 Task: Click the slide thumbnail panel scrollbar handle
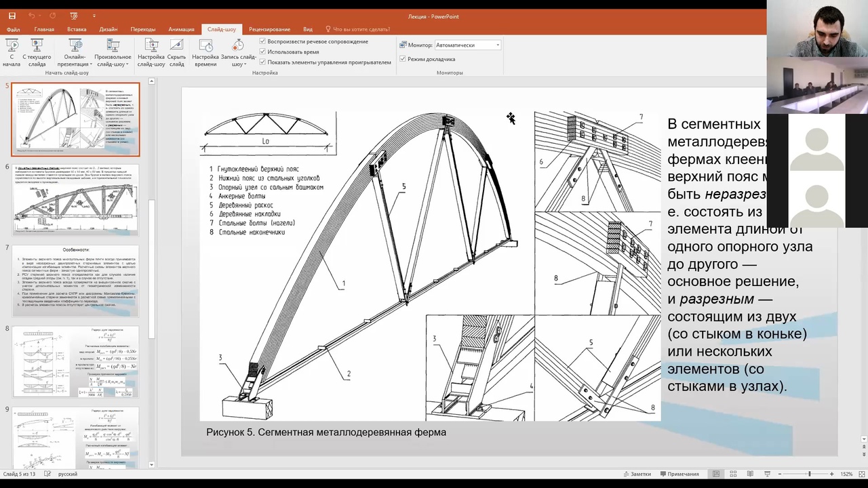click(x=152, y=270)
